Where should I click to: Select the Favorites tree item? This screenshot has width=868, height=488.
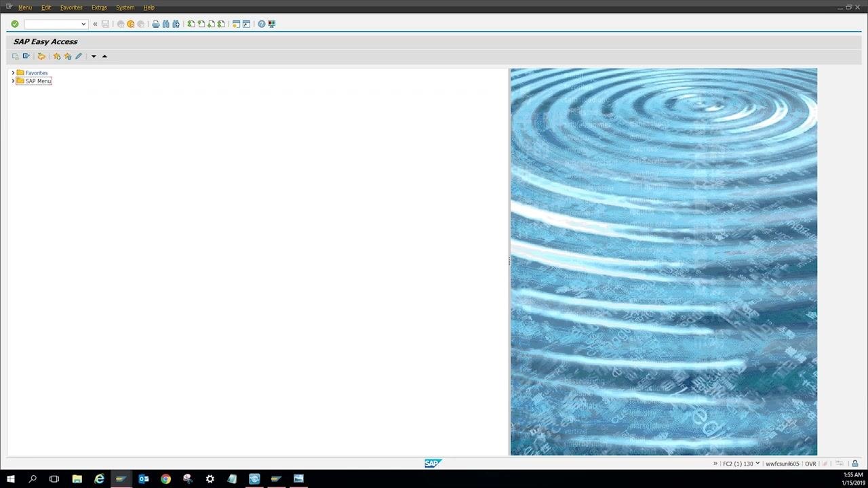[x=37, y=73]
